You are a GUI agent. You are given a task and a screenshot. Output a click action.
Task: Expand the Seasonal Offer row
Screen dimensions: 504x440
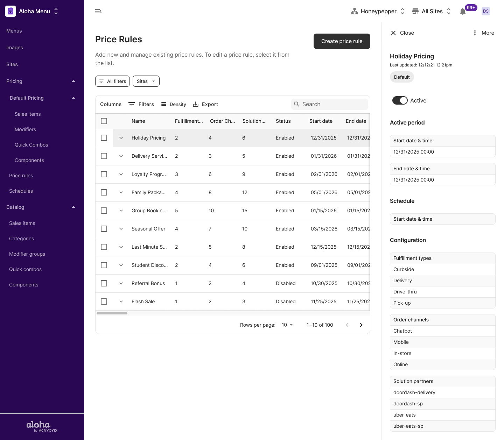click(121, 229)
